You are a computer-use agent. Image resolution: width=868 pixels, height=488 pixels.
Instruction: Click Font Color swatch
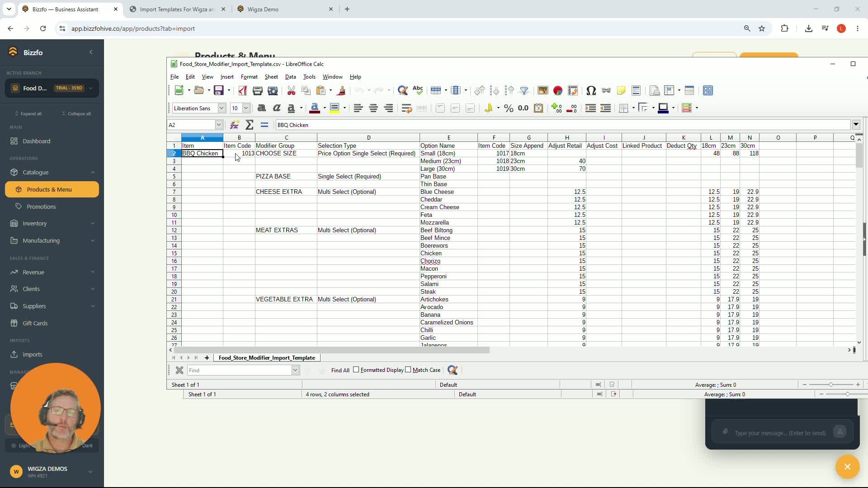pyautogui.click(x=315, y=108)
